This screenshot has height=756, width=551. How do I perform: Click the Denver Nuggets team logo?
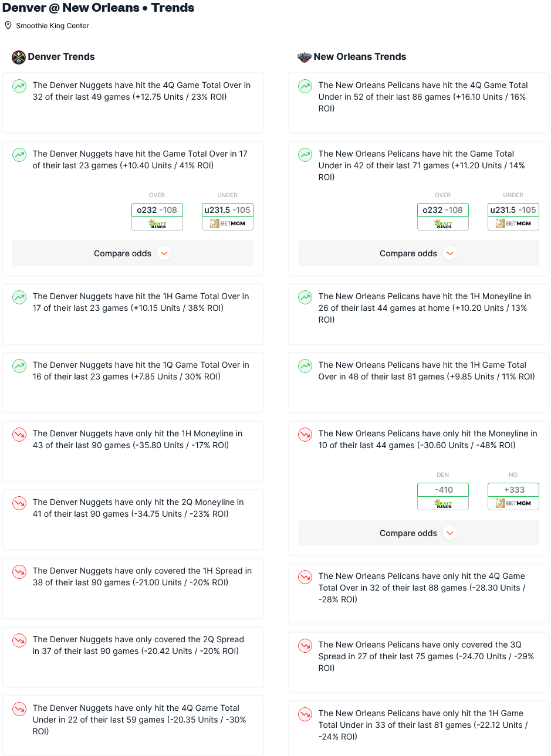(x=19, y=57)
